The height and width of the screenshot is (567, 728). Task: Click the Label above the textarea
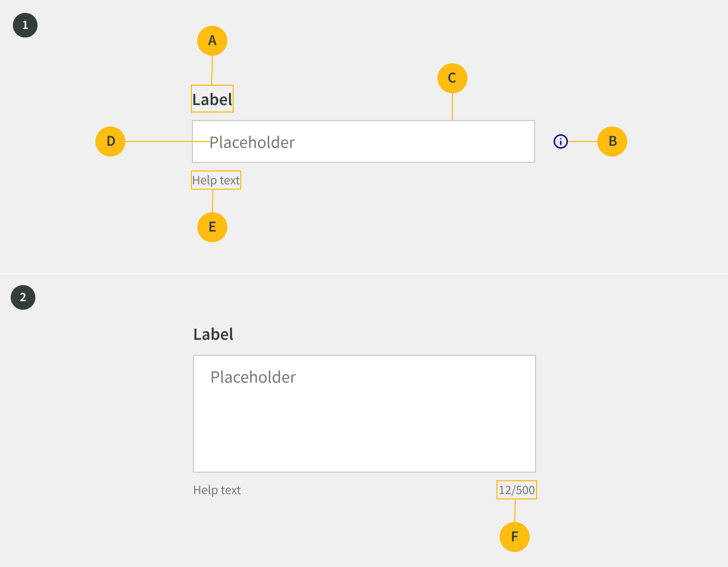click(213, 334)
